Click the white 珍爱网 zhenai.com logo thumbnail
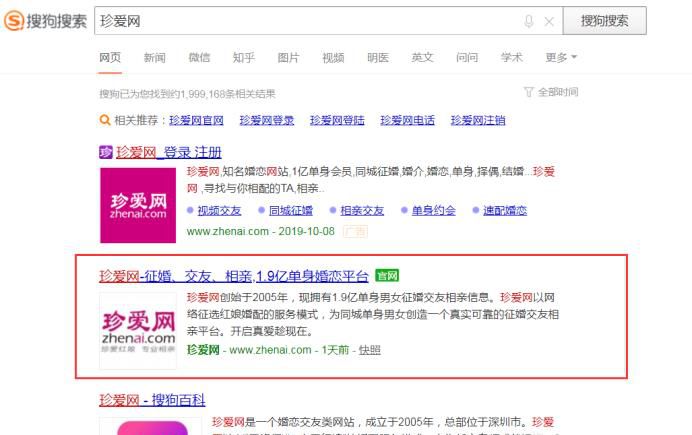 (x=138, y=330)
